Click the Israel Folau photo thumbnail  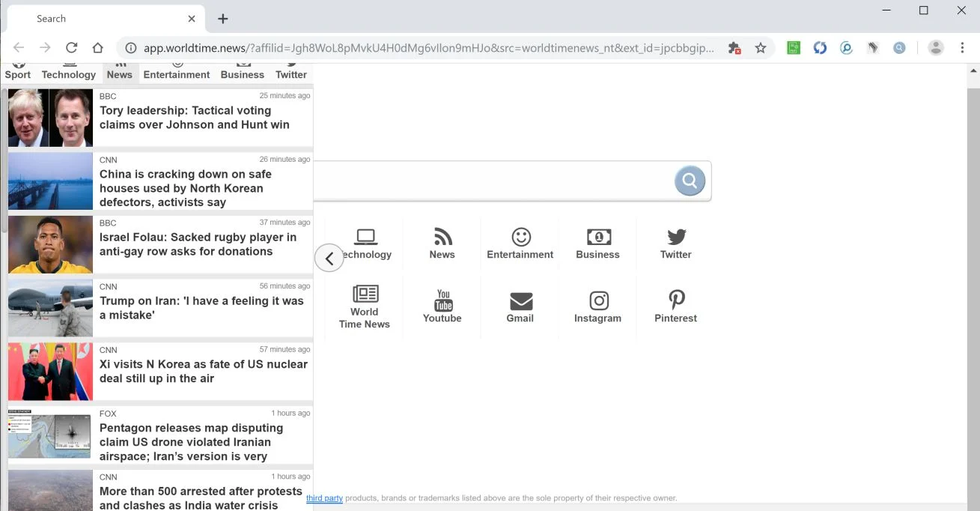[x=50, y=244]
